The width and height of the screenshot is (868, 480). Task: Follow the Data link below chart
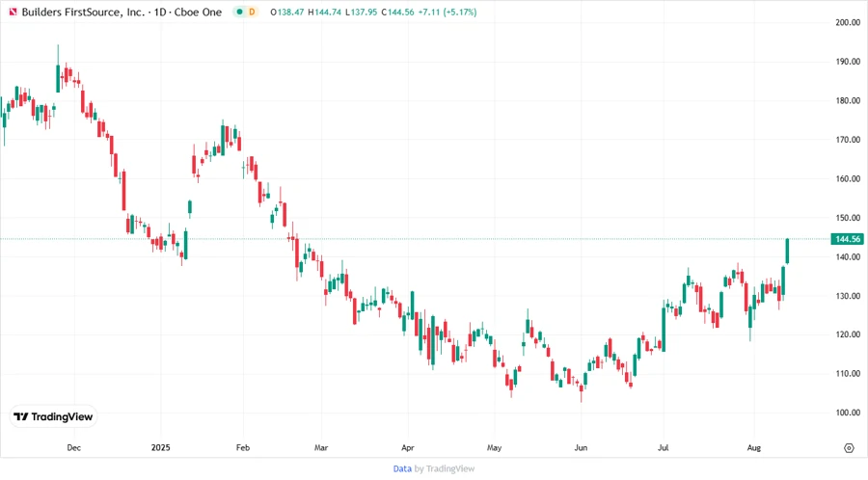(402, 469)
